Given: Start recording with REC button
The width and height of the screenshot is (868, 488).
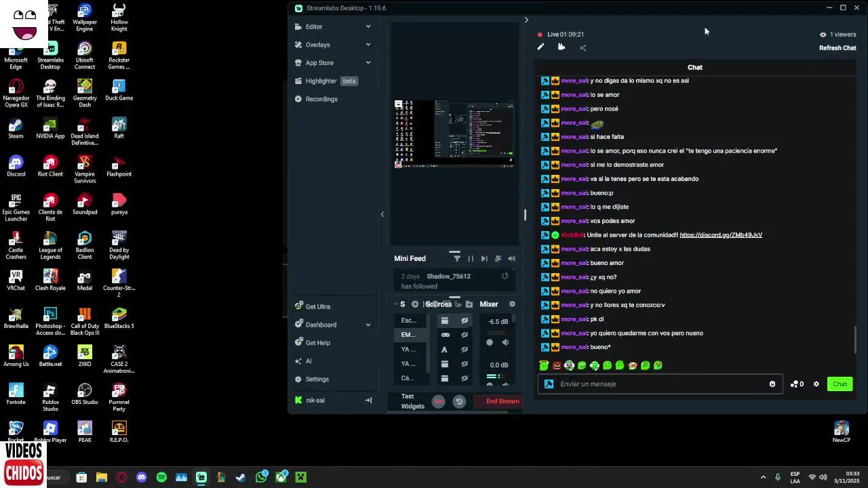Looking at the screenshot, I should pos(439,401).
